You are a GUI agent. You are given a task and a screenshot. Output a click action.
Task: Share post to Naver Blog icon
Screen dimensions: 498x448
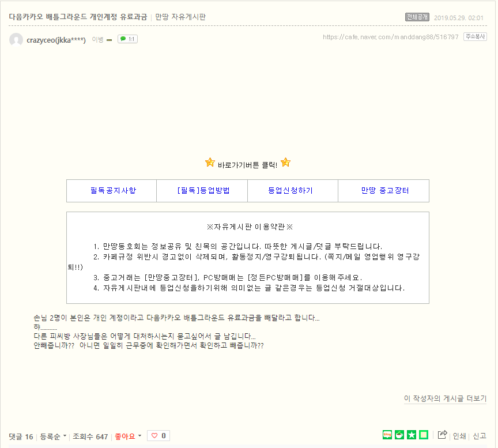point(387,435)
